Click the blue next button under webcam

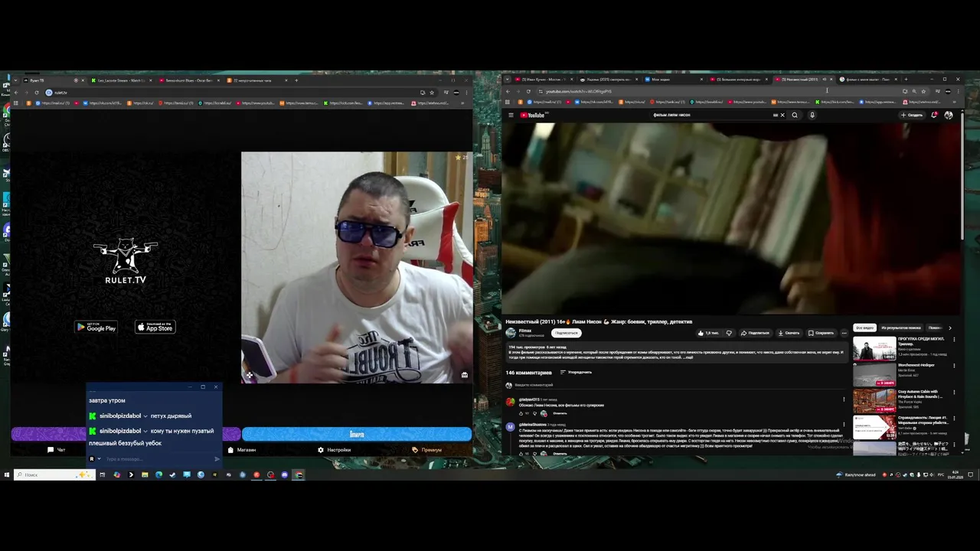point(357,435)
